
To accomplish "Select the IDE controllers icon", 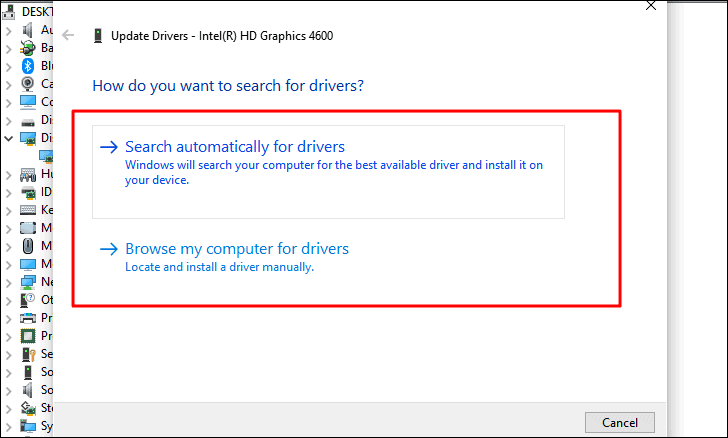I will [28, 192].
